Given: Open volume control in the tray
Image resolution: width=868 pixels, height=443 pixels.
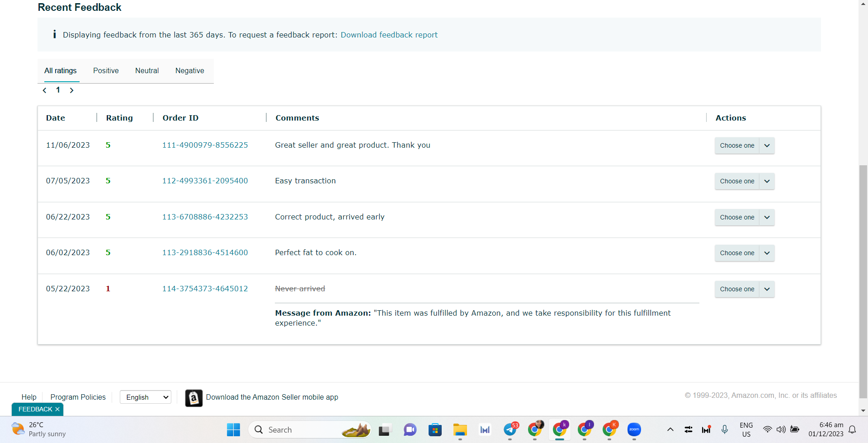Looking at the screenshot, I should (781, 429).
